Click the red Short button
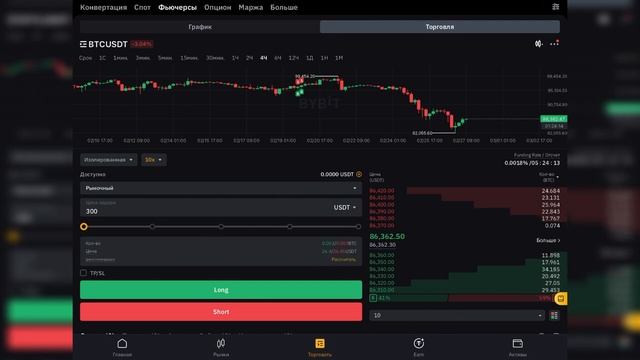The height and width of the screenshot is (360, 640). (221, 312)
